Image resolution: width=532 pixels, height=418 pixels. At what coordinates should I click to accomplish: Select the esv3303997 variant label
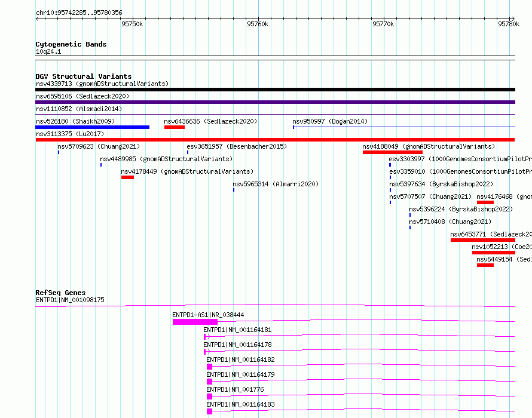click(460, 159)
